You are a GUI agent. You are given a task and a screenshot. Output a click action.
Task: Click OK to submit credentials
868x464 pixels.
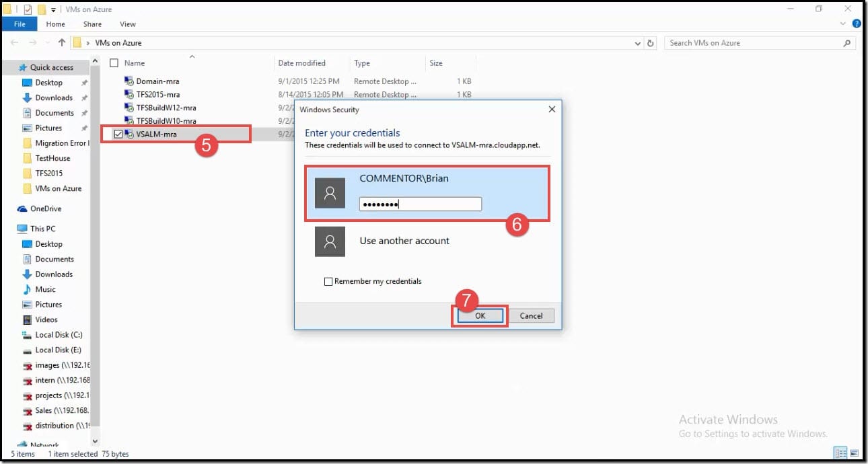tap(479, 315)
